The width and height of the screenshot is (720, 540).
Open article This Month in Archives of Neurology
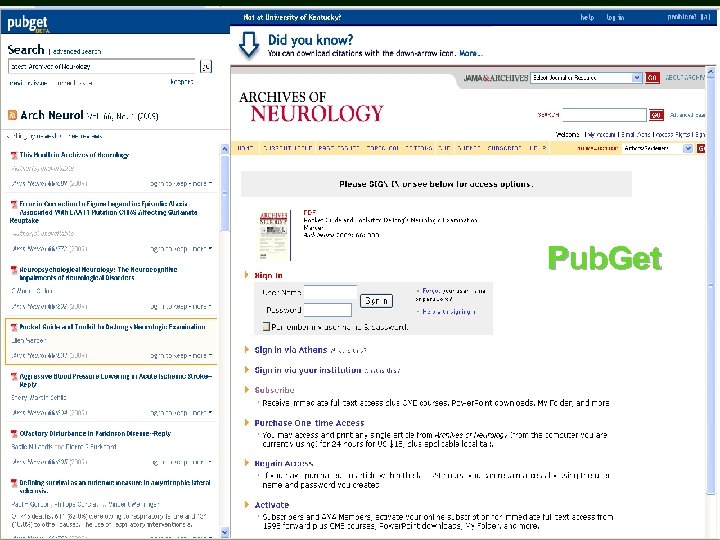tap(74, 155)
